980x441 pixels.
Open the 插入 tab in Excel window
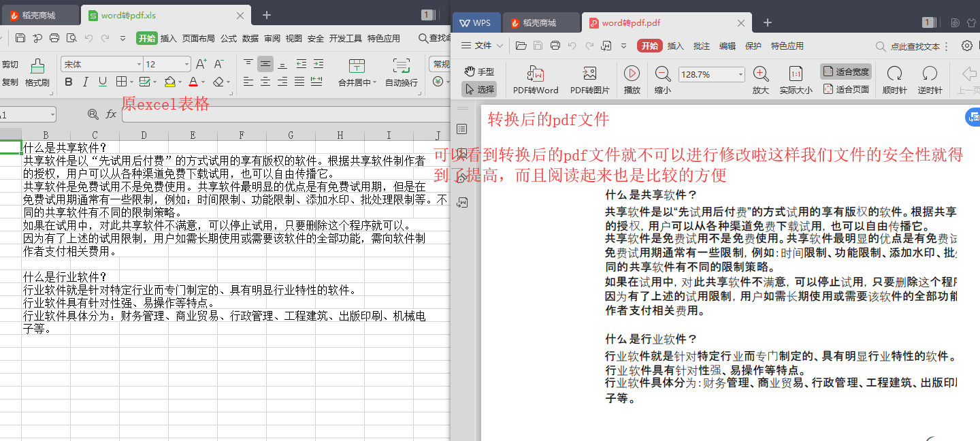coord(168,38)
